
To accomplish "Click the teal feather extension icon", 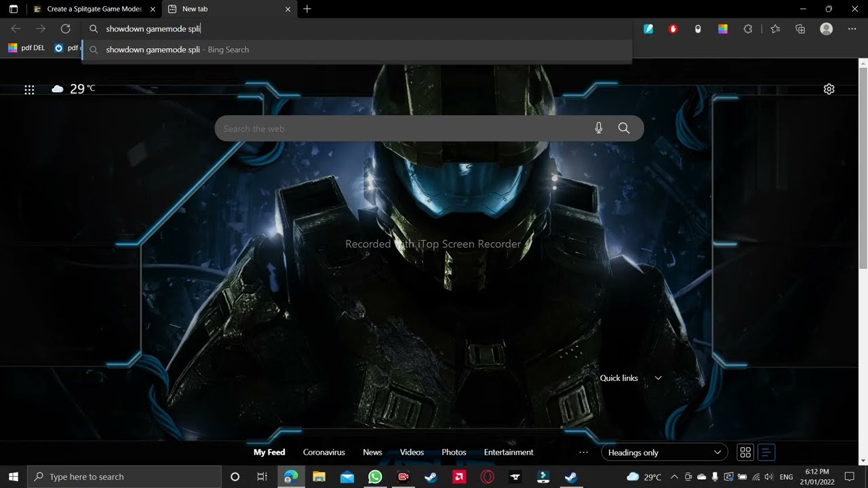I will coord(648,28).
